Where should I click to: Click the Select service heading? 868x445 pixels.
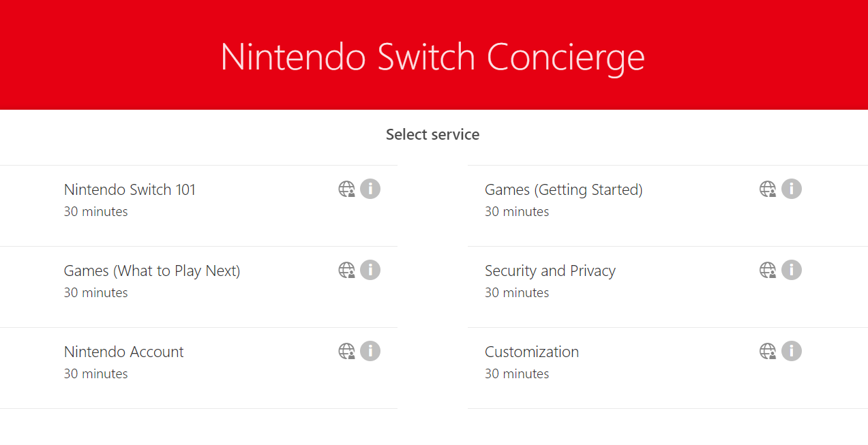point(432,134)
